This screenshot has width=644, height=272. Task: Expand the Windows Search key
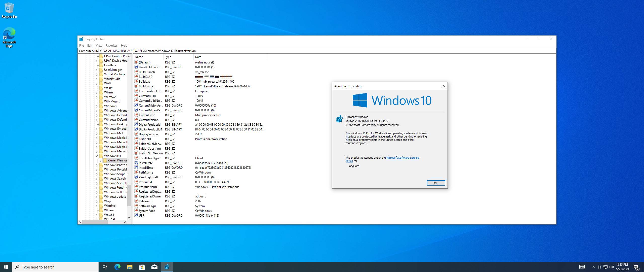[x=97, y=179]
